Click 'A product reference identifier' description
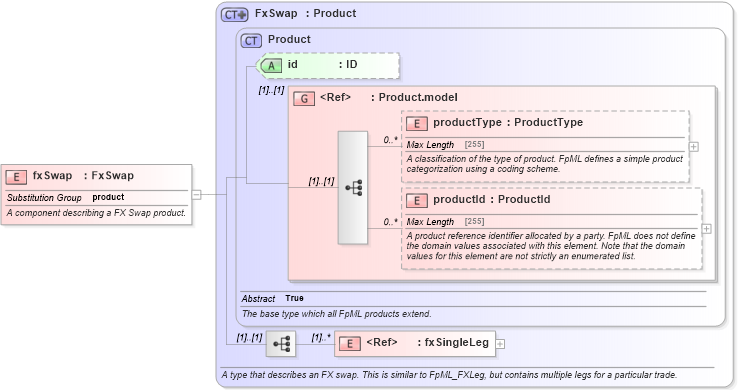738x390 pixels. pos(551,246)
